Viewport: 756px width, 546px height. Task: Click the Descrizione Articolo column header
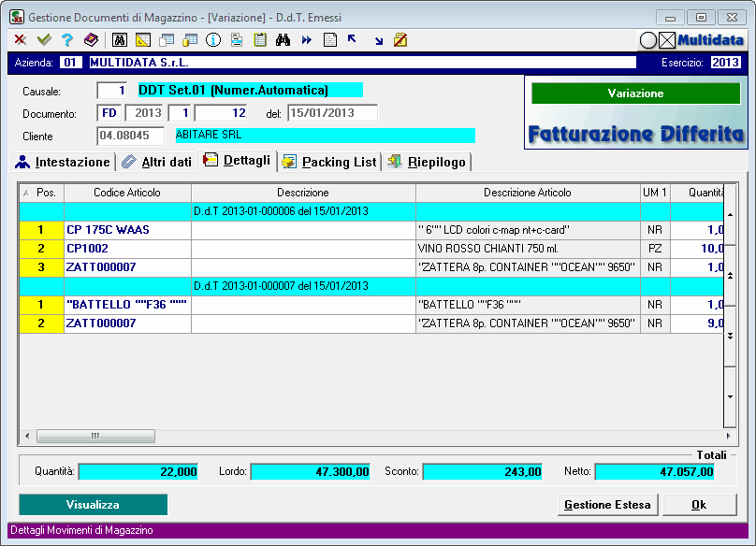point(528,193)
